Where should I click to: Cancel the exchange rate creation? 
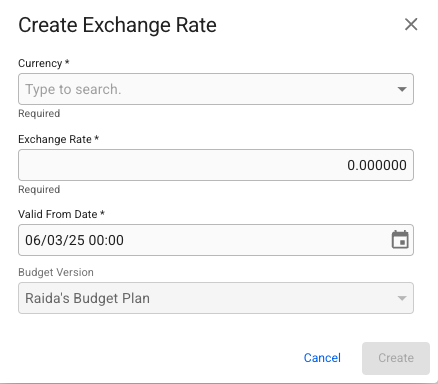tap(322, 358)
